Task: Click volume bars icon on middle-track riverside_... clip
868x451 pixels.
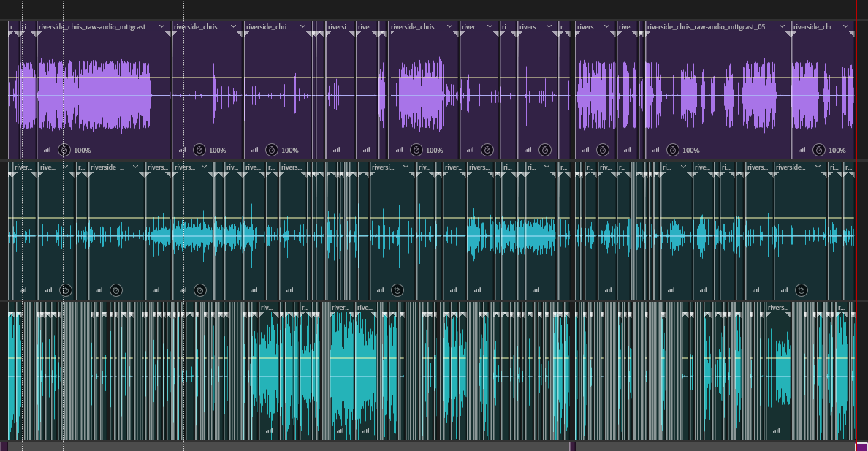Action: 99,289
